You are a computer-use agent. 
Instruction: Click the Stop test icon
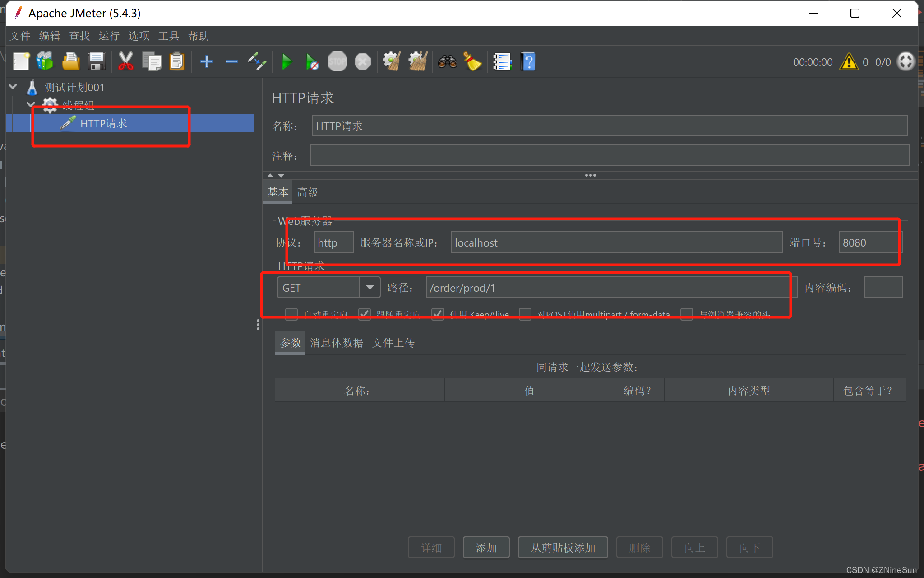[337, 61]
